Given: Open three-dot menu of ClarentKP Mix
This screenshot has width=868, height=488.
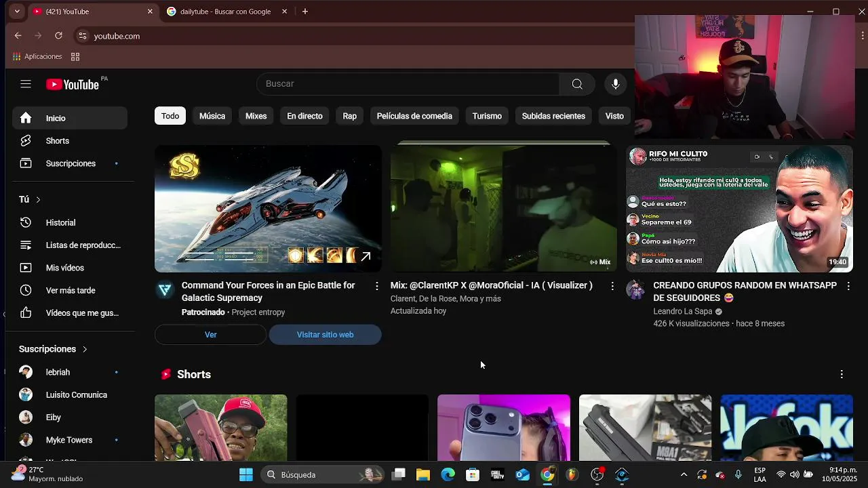Looking at the screenshot, I should click(x=612, y=286).
